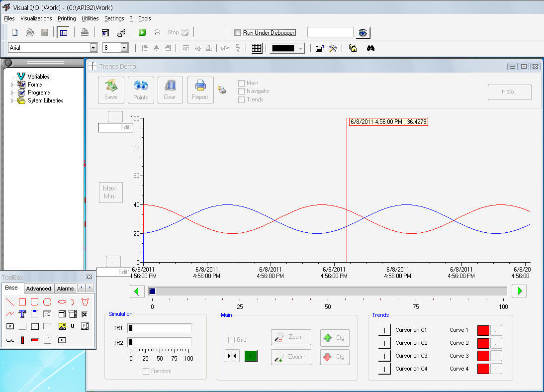The height and width of the screenshot is (392, 544).
Task: Select Variables in project tree
Action: 38,77
